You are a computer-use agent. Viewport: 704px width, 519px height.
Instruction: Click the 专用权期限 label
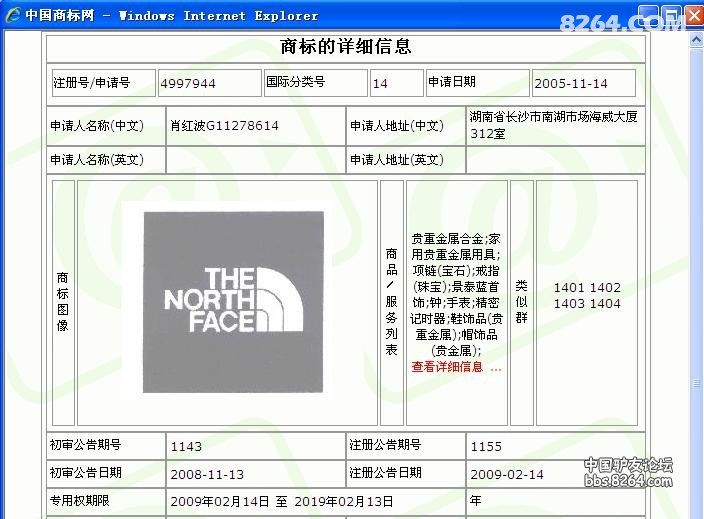pyautogui.click(x=80, y=501)
